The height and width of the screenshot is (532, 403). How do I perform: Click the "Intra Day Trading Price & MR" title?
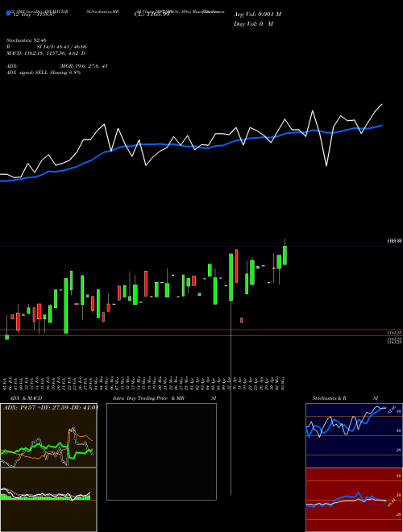[148, 398]
